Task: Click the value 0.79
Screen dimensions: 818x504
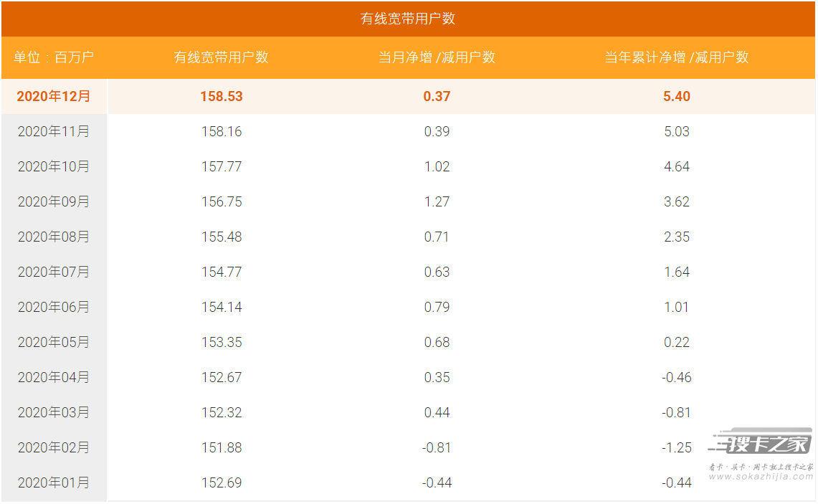Action: (437, 307)
